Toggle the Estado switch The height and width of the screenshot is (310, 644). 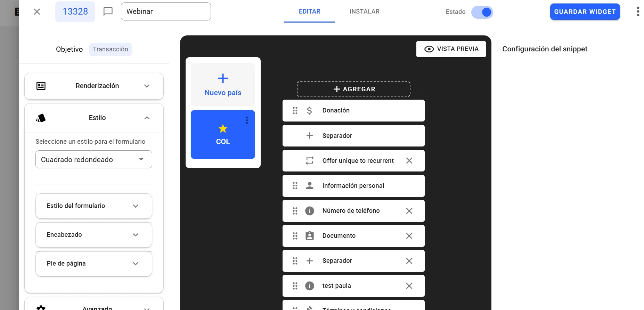click(x=482, y=12)
